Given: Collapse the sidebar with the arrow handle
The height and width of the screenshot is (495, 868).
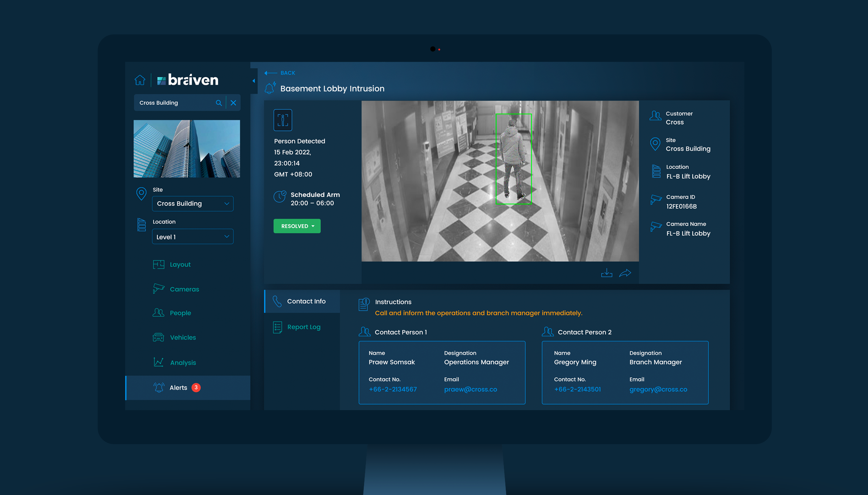Looking at the screenshot, I should click(254, 81).
